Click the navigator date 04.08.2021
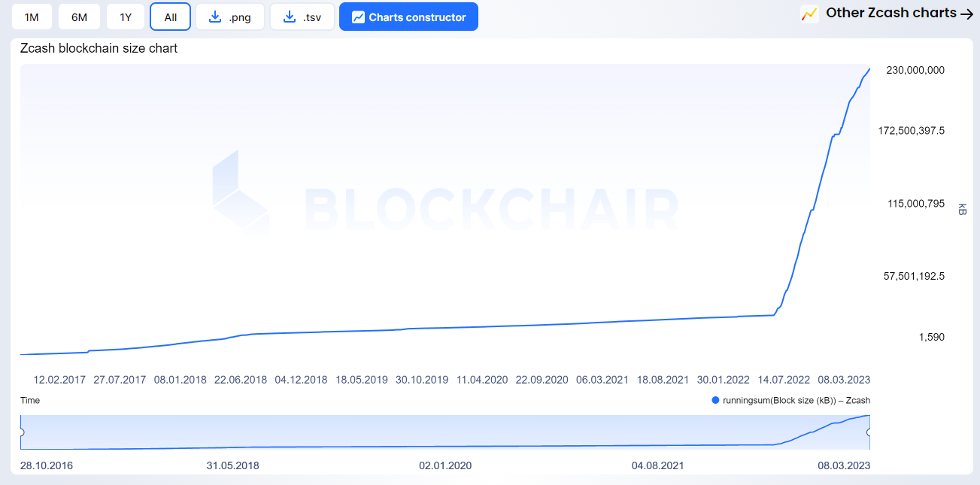 click(x=658, y=465)
